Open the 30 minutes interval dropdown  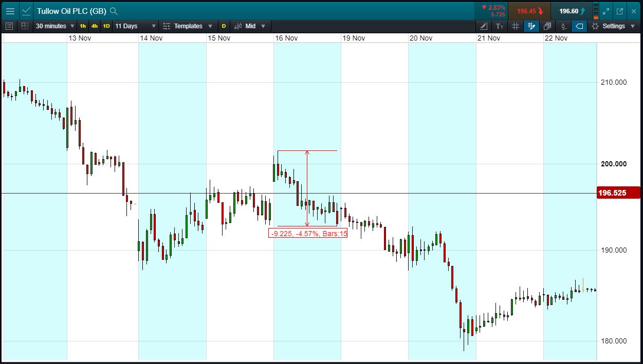(55, 26)
